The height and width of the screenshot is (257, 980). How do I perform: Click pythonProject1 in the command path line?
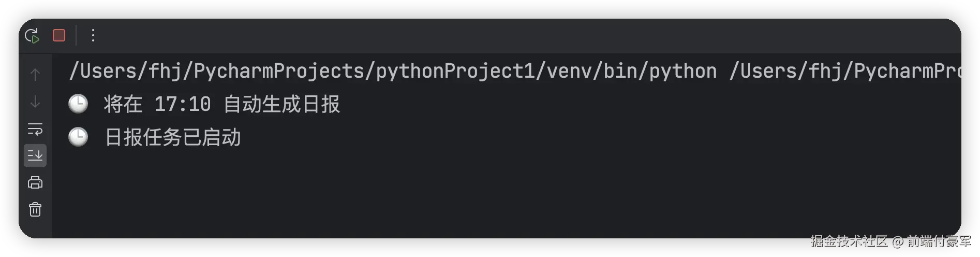(x=455, y=71)
